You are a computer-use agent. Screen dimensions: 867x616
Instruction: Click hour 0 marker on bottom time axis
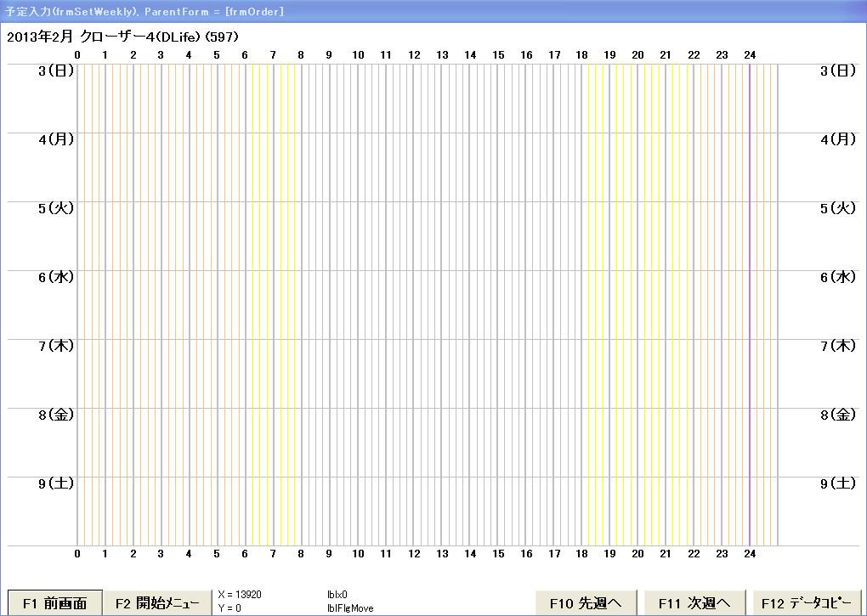coord(77,554)
